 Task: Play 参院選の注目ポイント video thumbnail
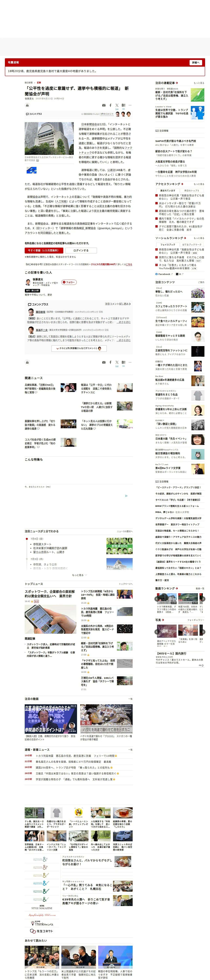[x=51, y=719]
